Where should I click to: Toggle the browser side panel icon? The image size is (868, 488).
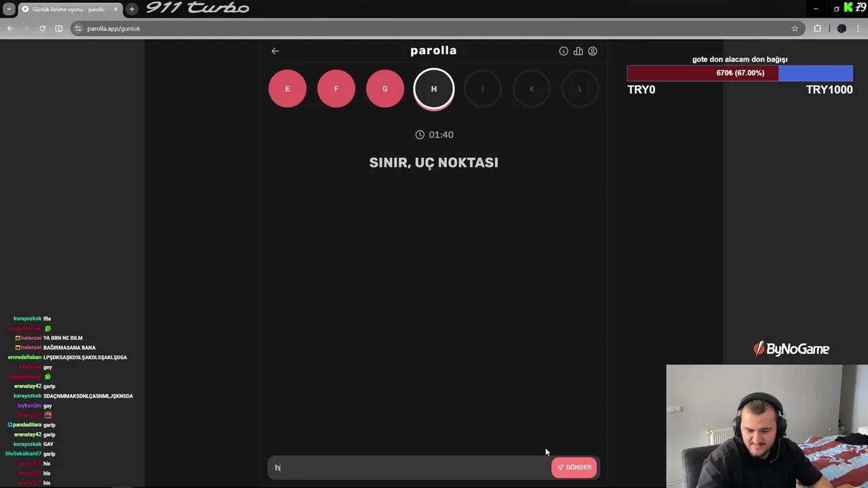point(58,28)
